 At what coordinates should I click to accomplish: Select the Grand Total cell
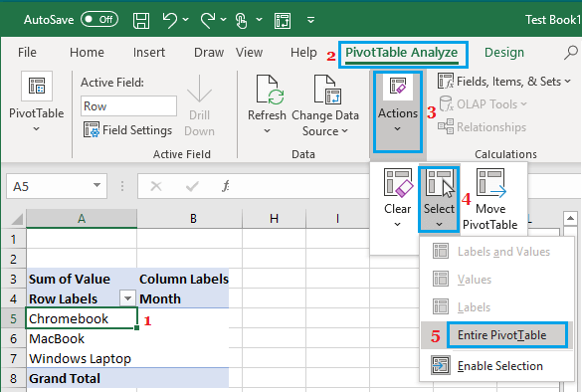(82, 378)
